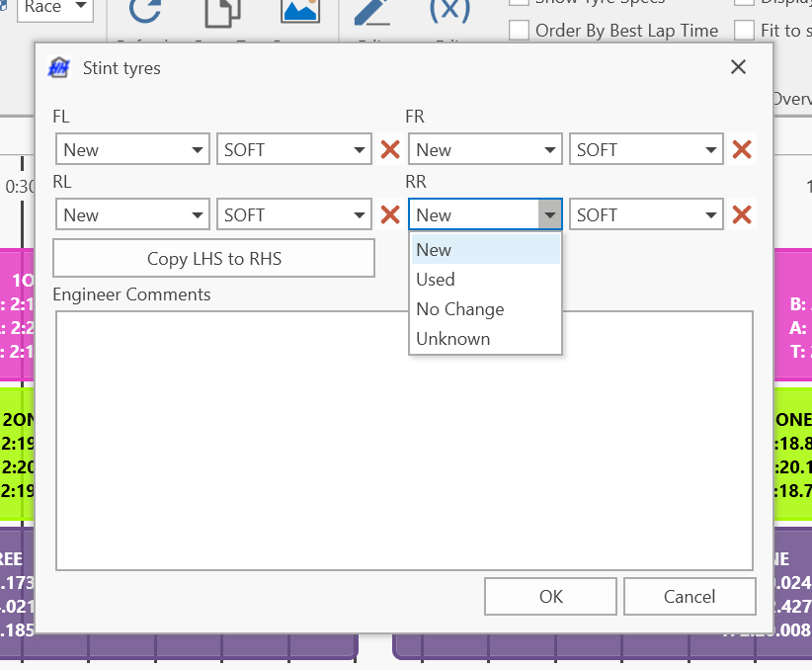Click the picture icon in the toolbar
Image resolution: width=812 pixels, height=670 pixels.
(299, 10)
